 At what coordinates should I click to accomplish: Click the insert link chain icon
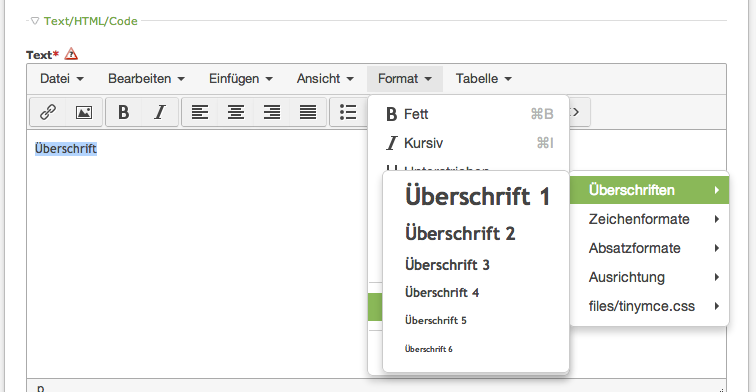[x=48, y=112]
